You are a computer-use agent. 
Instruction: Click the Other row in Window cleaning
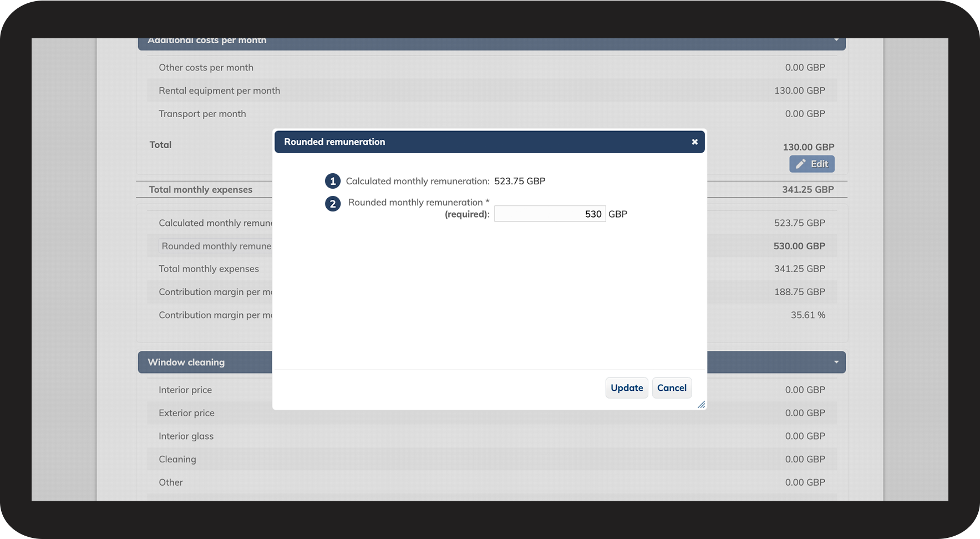point(492,482)
